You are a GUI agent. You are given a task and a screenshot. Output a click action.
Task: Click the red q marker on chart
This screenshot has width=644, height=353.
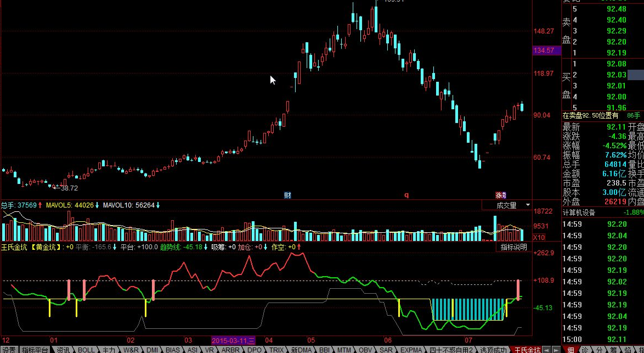(406, 195)
